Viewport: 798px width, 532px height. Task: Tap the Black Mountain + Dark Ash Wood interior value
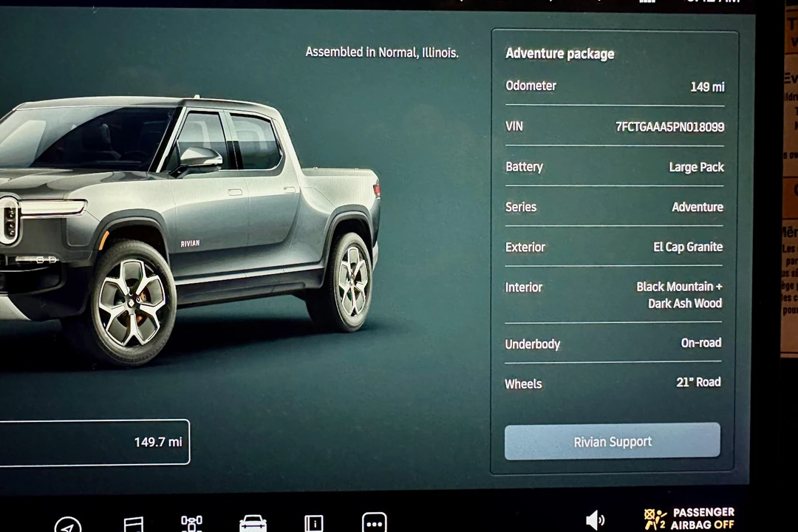click(x=680, y=295)
